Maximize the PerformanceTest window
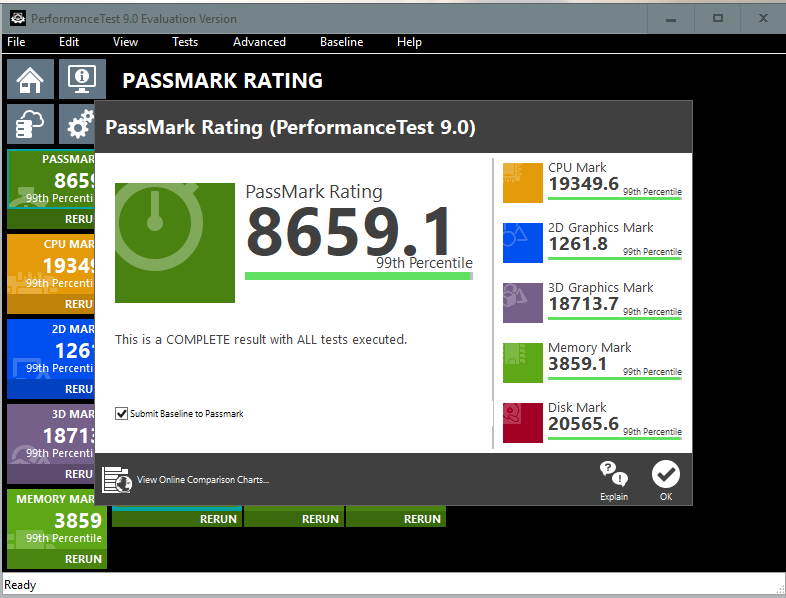This screenshot has height=598, width=786. 718,19
